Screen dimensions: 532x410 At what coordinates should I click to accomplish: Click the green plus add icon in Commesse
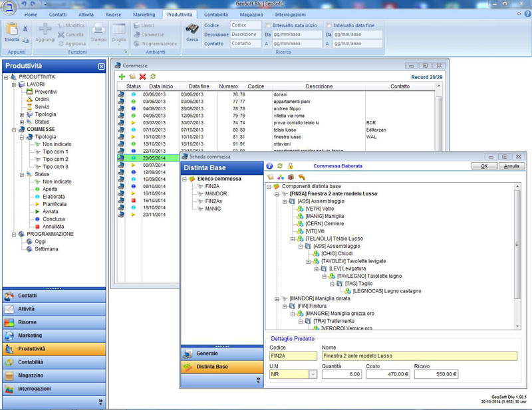point(122,77)
